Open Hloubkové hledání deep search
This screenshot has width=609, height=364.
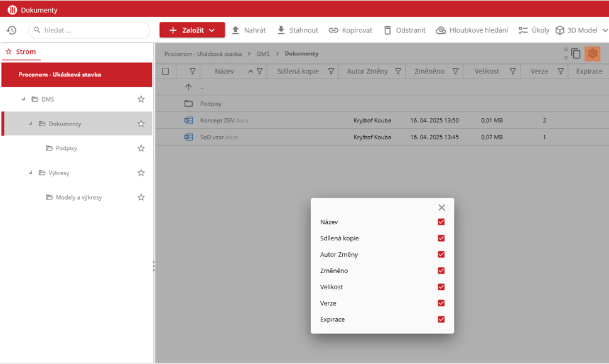(x=472, y=30)
